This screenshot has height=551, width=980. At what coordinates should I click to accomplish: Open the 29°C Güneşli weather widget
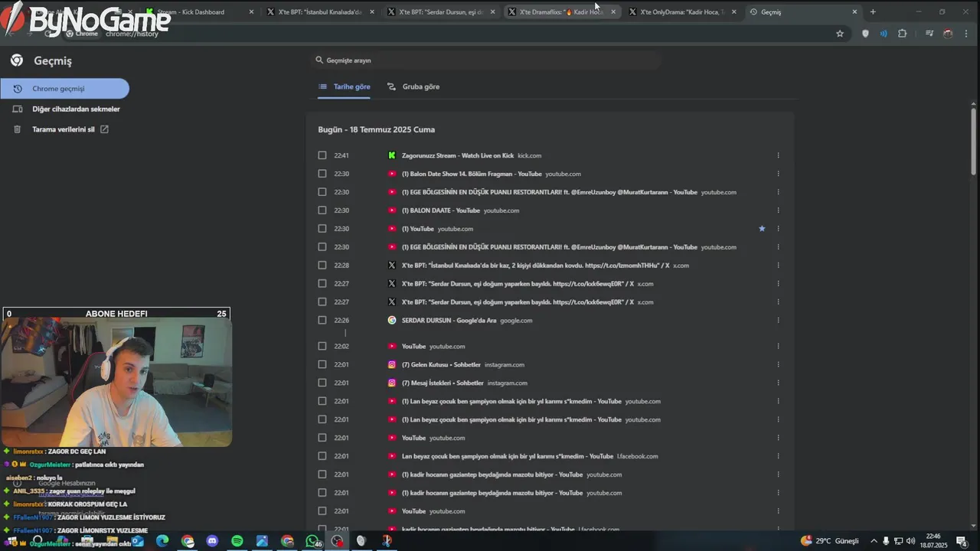click(830, 541)
